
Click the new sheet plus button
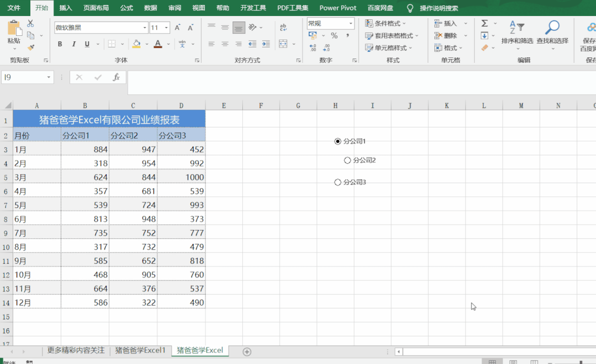click(247, 351)
